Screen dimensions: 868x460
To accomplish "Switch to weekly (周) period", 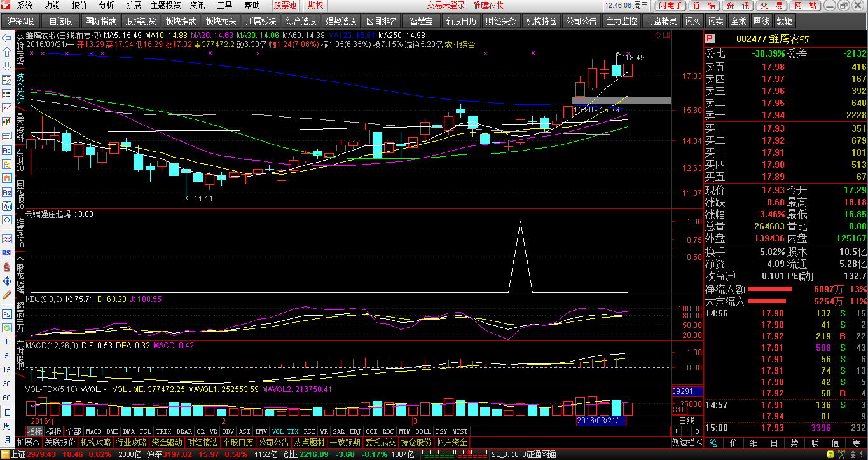I will [6, 426].
